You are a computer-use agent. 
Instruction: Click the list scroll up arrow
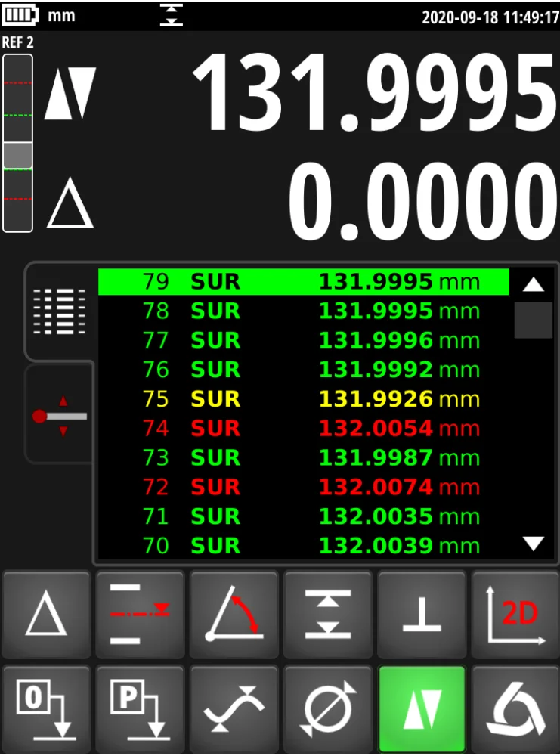[x=533, y=284]
